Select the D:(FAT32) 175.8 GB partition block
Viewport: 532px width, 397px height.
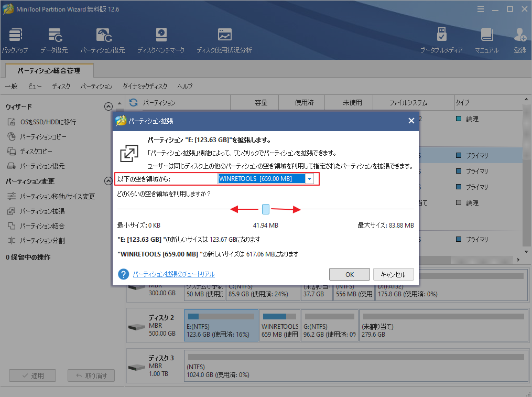[451, 292]
